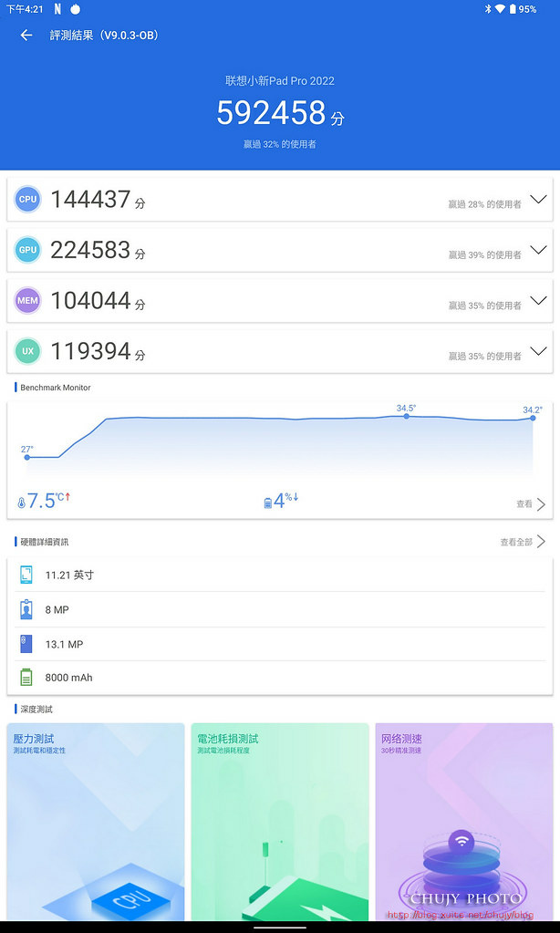Tap the 13.1 MP camera text
Viewport: 560px width, 933px height.
(x=64, y=645)
